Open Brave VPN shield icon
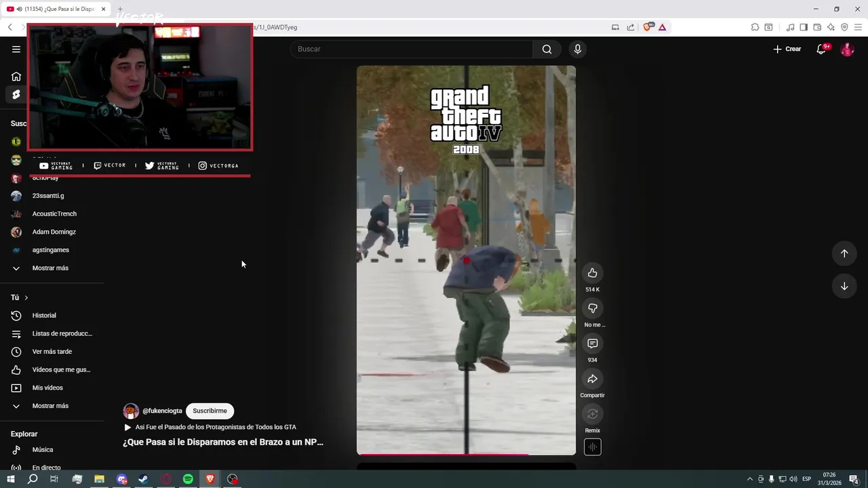The height and width of the screenshot is (488, 868). 844,27
